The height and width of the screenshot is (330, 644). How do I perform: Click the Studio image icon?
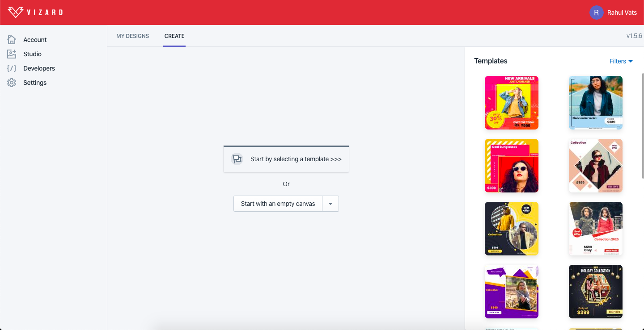[x=12, y=54]
